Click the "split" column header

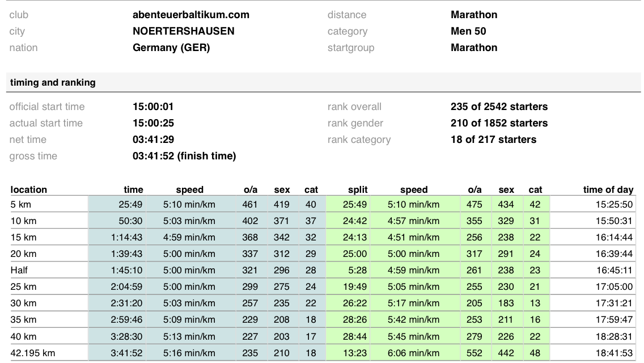click(358, 189)
